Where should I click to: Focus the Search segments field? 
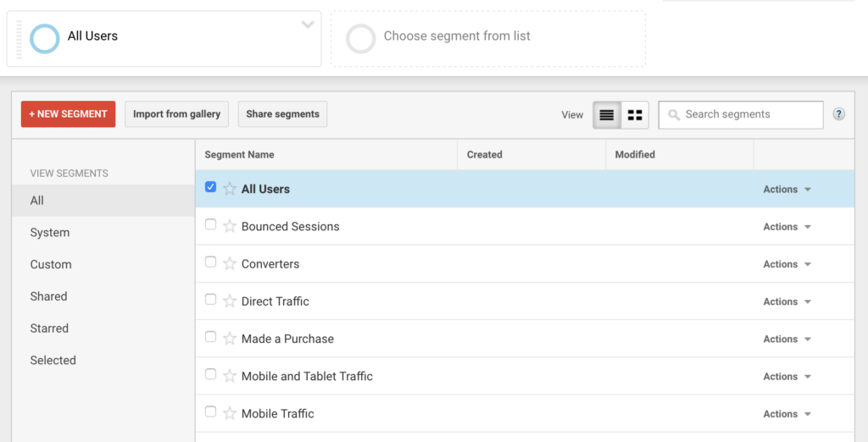741,114
